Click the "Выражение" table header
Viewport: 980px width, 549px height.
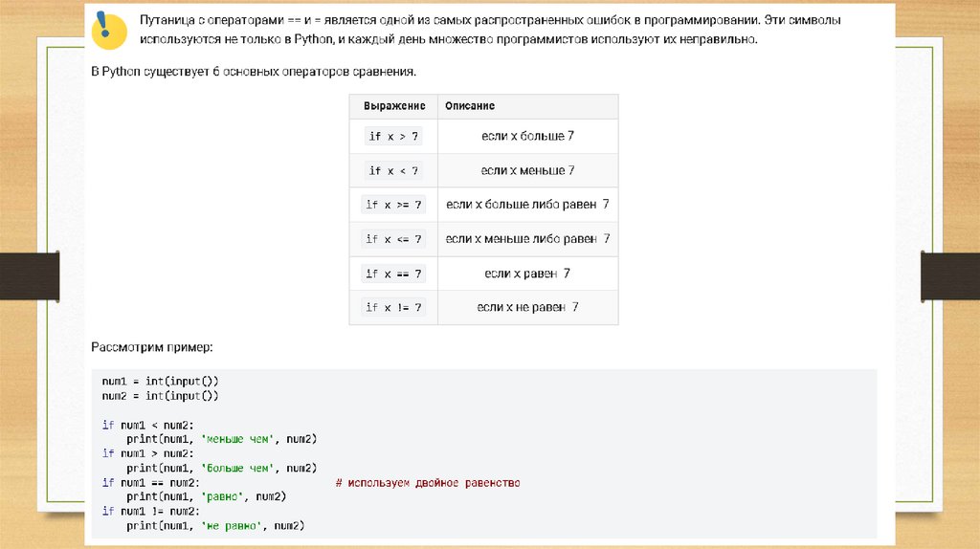coord(391,106)
